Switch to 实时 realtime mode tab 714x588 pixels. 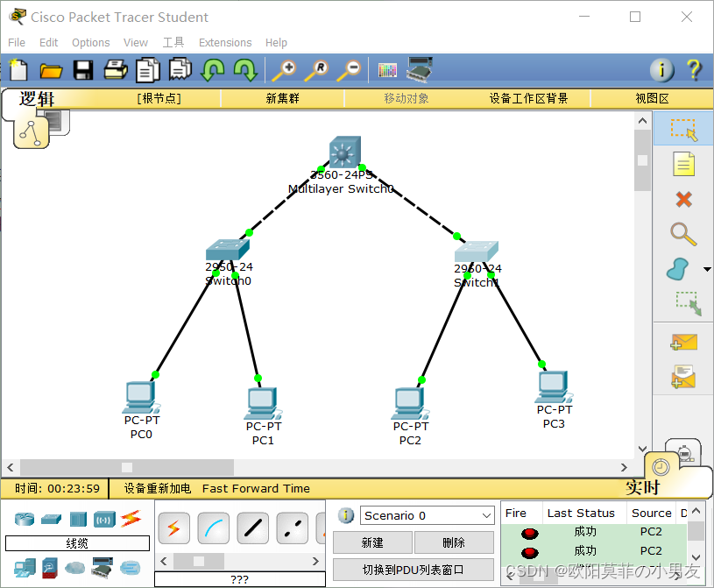[642, 487]
